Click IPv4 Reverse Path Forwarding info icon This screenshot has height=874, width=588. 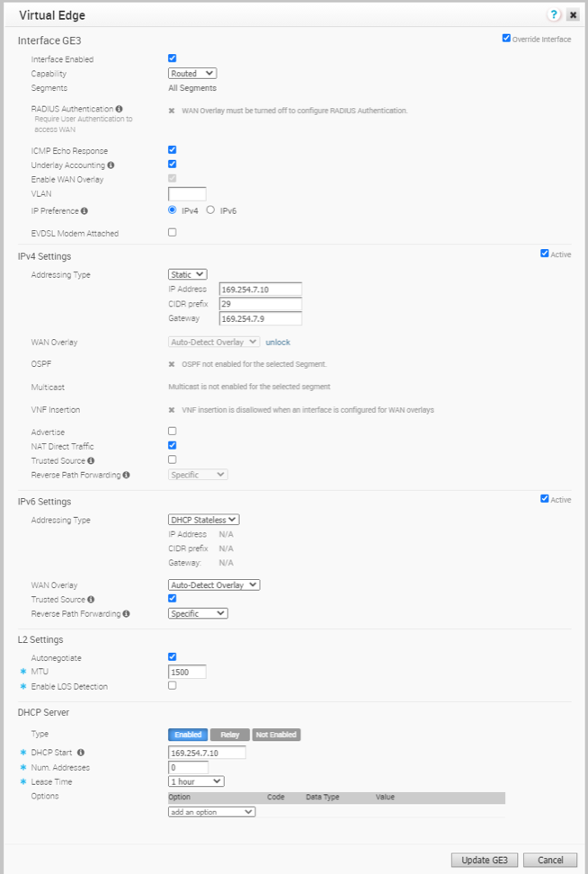(x=126, y=475)
